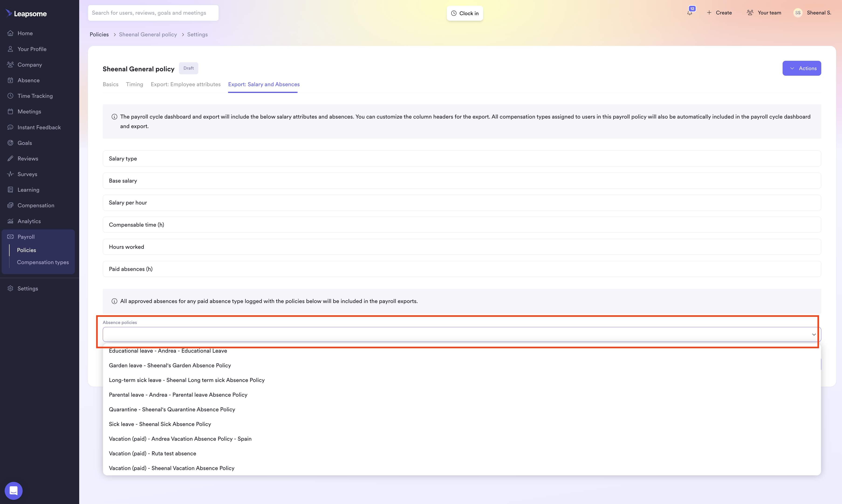
Task: Click the SS user avatar
Action: (x=798, y=13)
